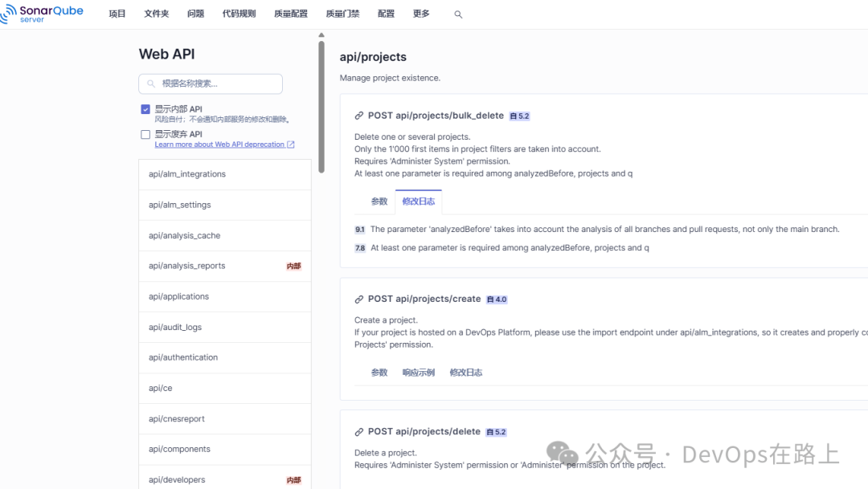Viewport: 868px width, 489px height.
Task: Enable the 显示废弃 API checkbox
Action: [x=145, y=134]
